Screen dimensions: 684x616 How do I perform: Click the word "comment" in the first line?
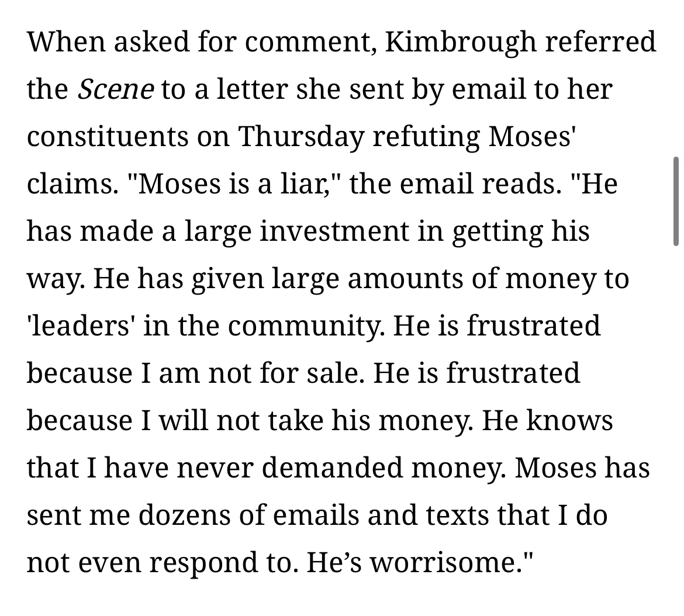tap(315, 42)
